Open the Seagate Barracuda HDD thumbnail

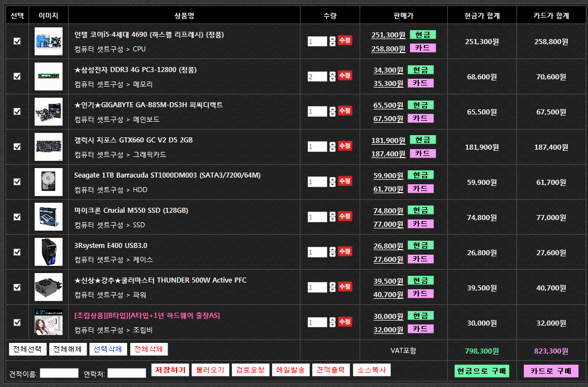49,182
